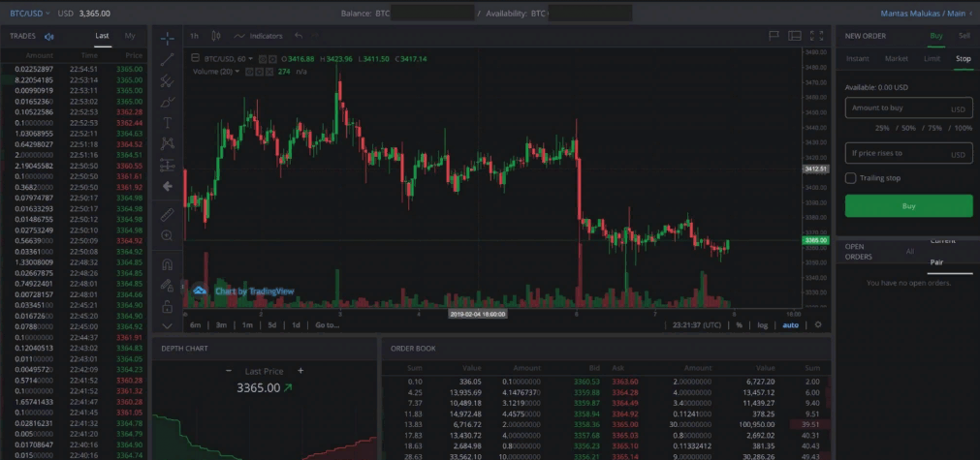Click the back arrow icon in drawing toolbar
This screenshot has height=460, width=980.
pyautogui.click(x=167, y=186)
